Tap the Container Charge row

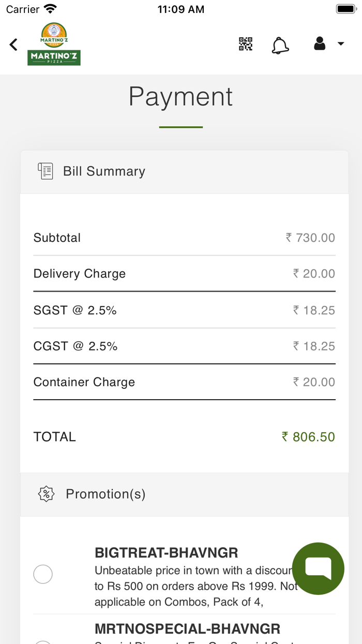pyautogui.click(x=184, y=382)
